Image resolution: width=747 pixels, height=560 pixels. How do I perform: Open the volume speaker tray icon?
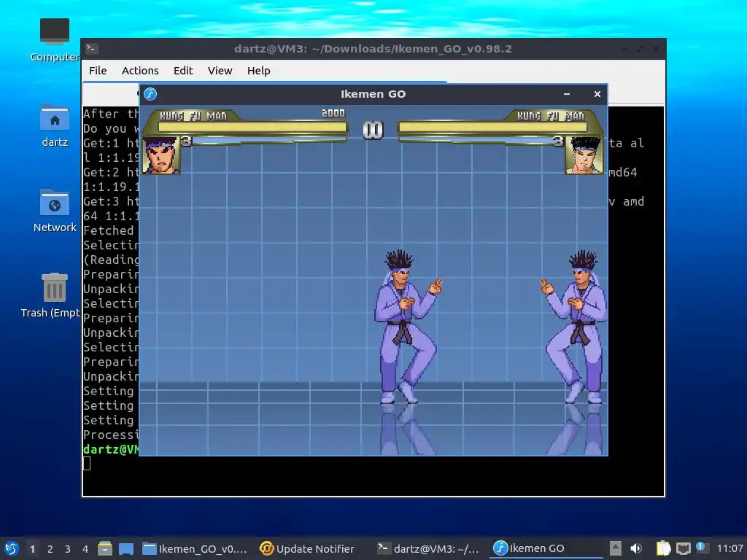636,548
